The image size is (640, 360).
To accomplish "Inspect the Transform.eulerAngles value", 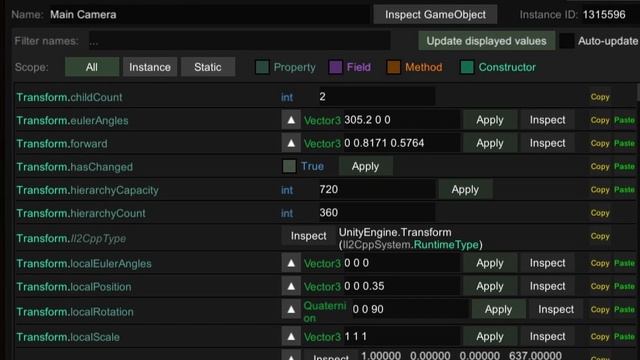I will (547, 120).
